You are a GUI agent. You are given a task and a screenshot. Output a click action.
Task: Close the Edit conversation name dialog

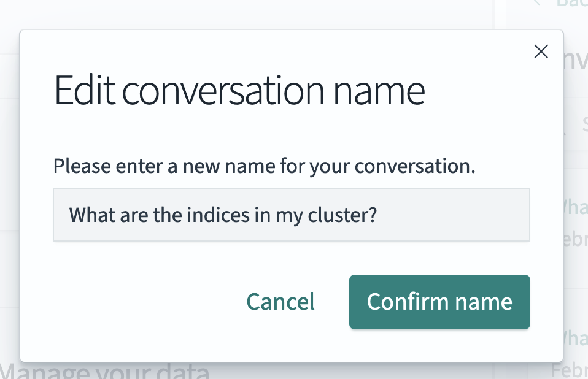coord(541,52)
